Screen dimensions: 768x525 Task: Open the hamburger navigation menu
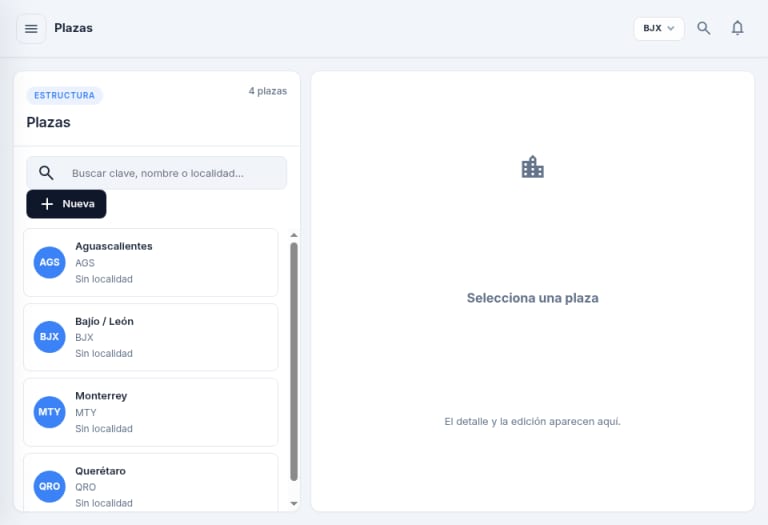click(x=31, y=29)
